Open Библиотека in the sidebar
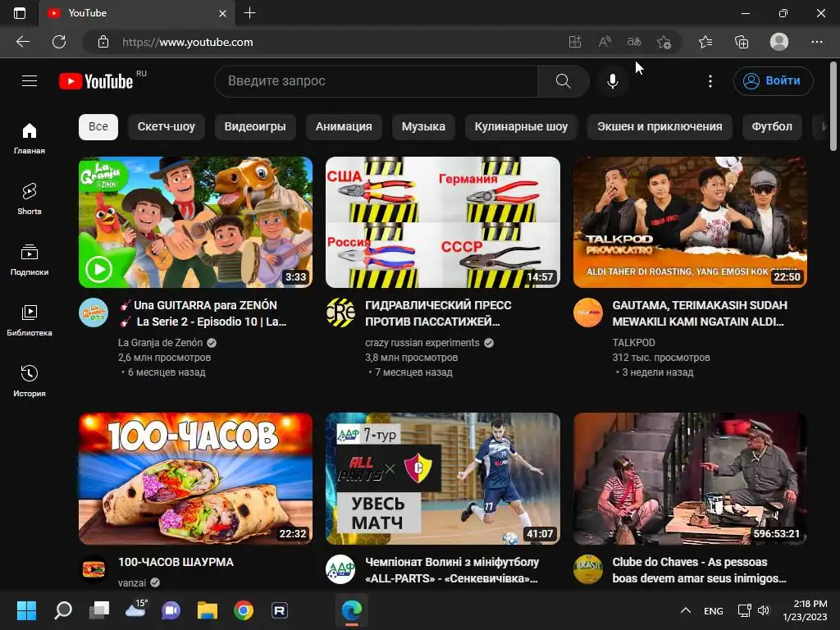Image resolution: width=840 pixels, height=630 pixels. [x=30, y=321]
